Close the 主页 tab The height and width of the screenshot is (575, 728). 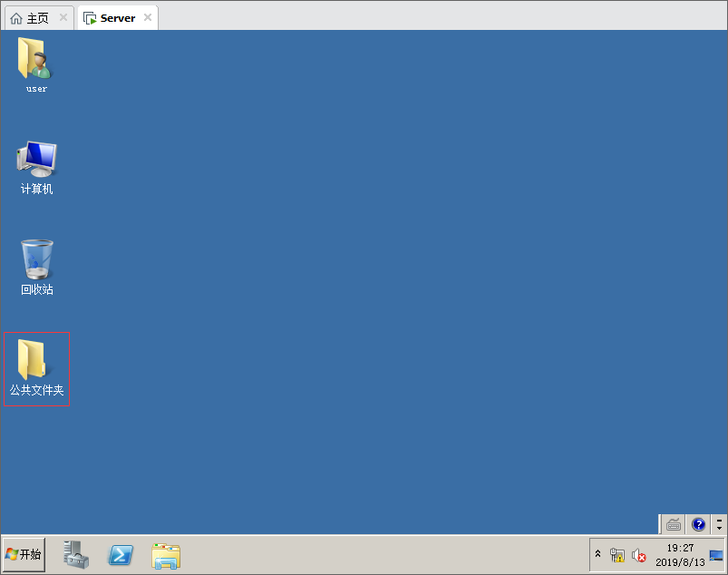(x=63, y=18)
